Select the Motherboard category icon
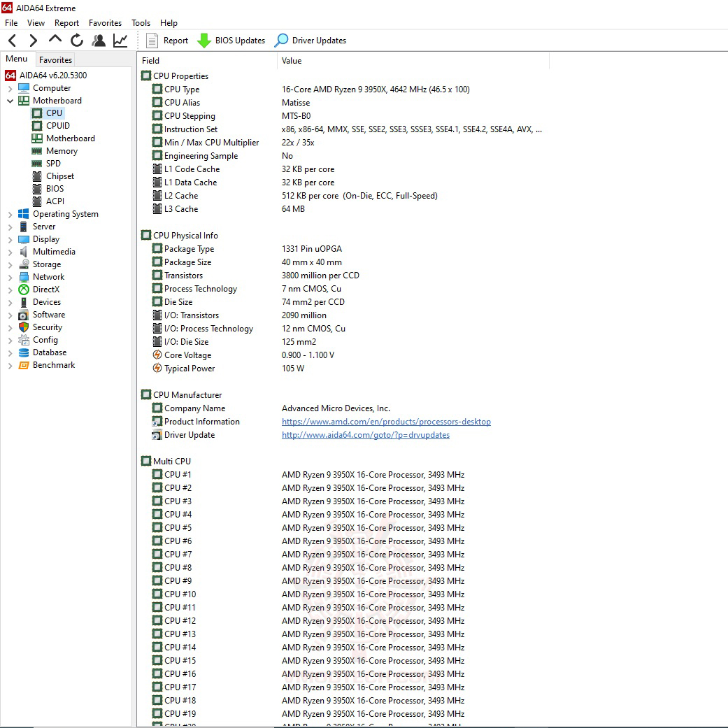The width and height of the screenshot is (728, 728). pos(24,100)
